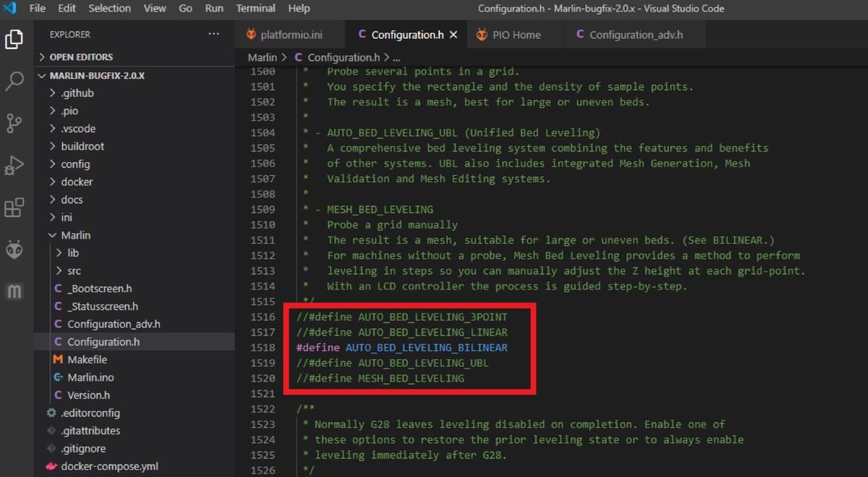Click the 'Probe a grid manually' comment
868x477 pixels.
point(392,224)
